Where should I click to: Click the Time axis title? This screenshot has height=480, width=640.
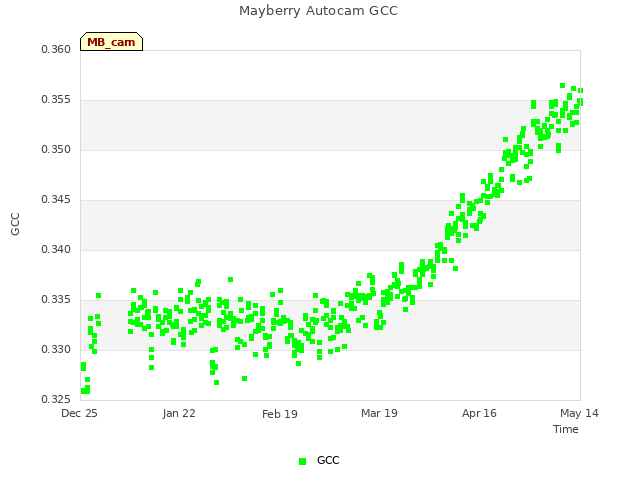pos(566,429)
